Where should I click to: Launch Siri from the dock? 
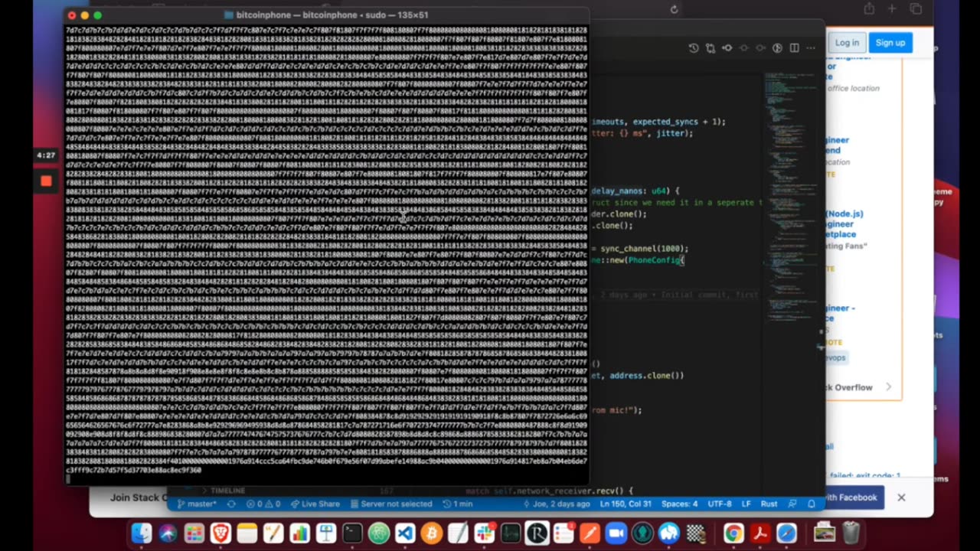168,533
